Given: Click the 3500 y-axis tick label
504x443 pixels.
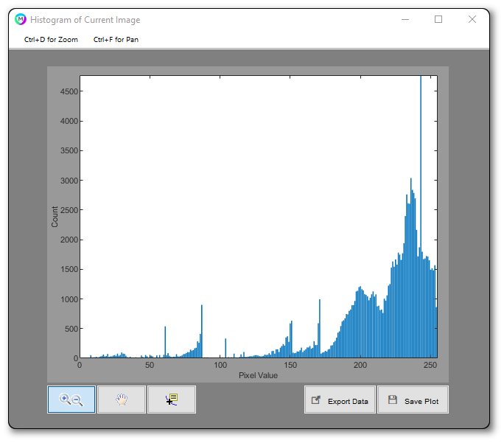Looking at the screenshot, I should 69,151.
